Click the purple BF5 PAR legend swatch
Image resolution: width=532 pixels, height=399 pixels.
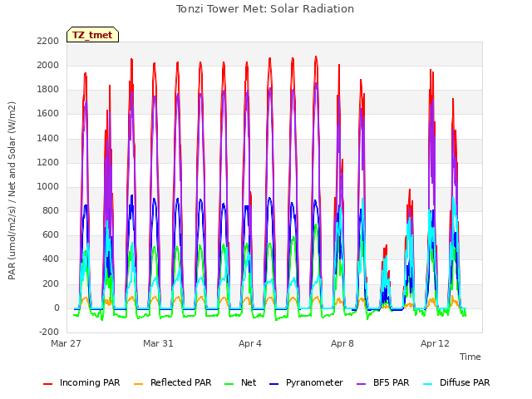pyautogui.click(x=362, y=384)
